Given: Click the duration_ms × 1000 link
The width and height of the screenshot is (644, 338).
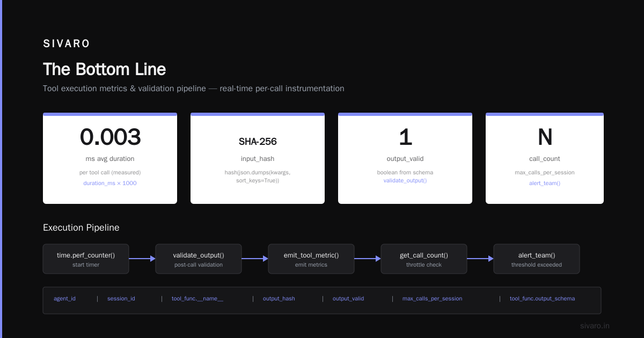Looking at the screenshot, I should point(110,183).
